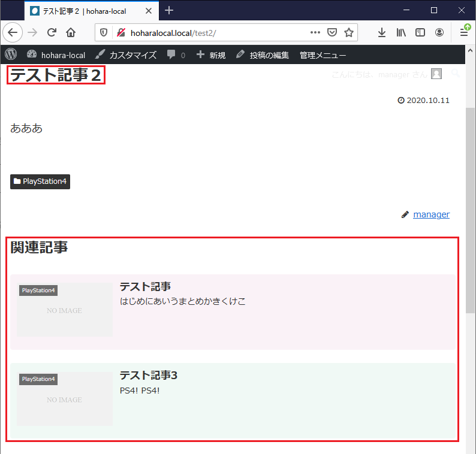
Task: Bookmark this page with the star icon
Action: tap(348, 32)
